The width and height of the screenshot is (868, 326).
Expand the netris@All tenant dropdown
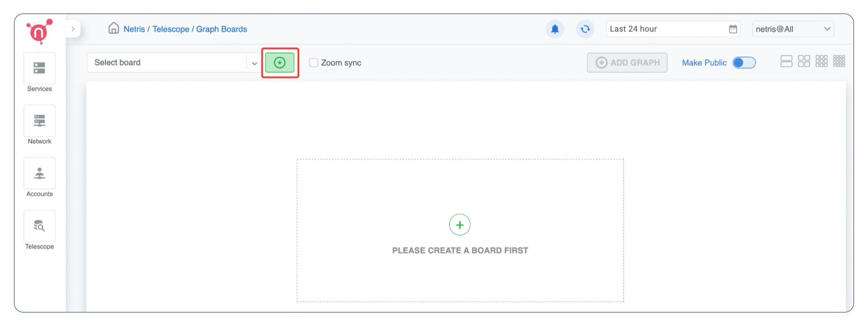(x=828, y=28)
